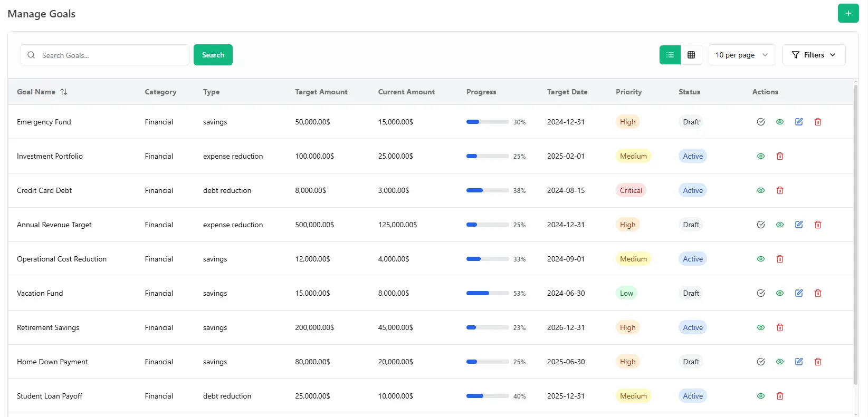Click the Credit Card Debt goal name

pyautogui.click(x=44, y=190)
